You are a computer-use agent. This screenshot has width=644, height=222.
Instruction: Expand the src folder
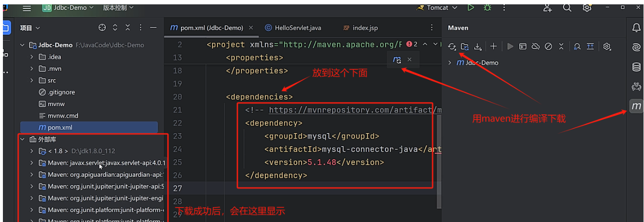point(32,80)
